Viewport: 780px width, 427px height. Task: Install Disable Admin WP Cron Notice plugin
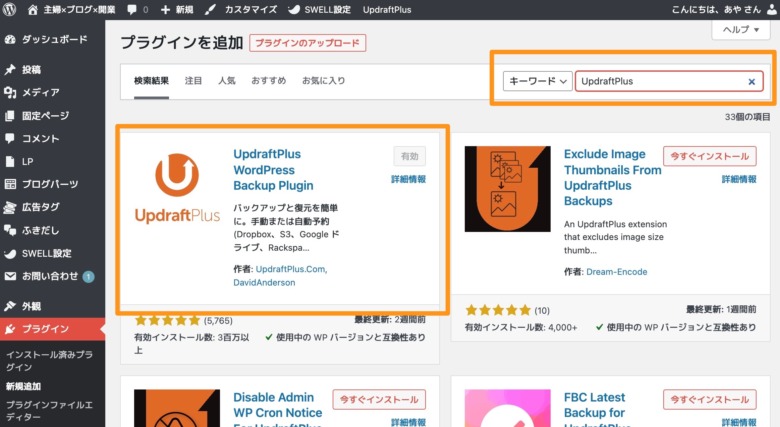[x=379, y=400]
